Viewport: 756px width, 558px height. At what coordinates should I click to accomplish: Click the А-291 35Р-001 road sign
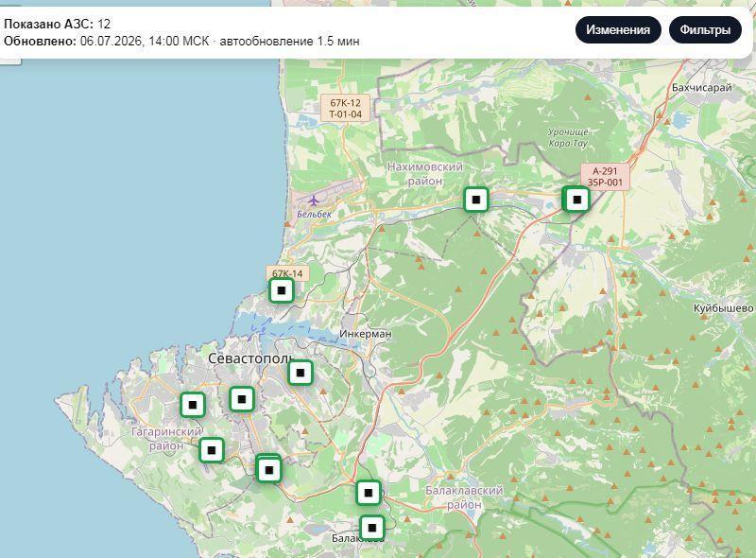click(605, 177)
